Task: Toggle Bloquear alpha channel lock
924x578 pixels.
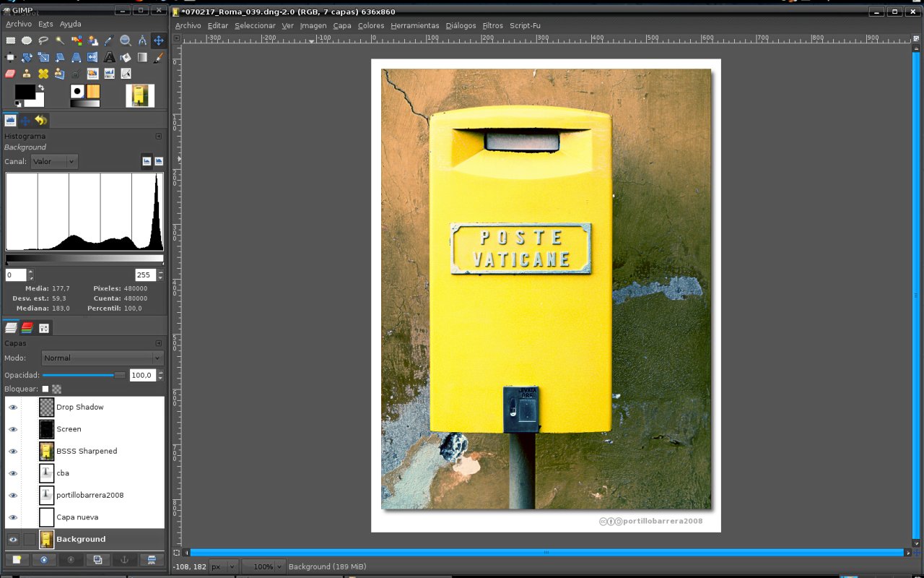Action: [x=56, y=389]
